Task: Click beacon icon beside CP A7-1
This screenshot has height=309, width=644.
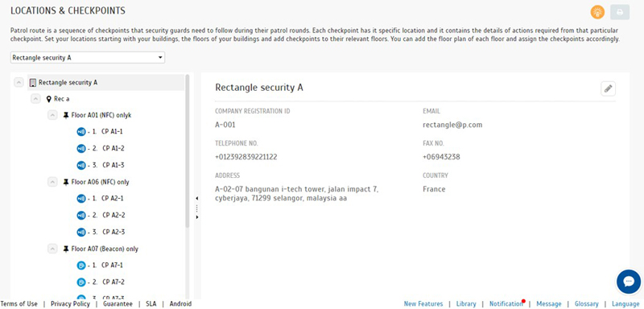Action: coord(81,266)
